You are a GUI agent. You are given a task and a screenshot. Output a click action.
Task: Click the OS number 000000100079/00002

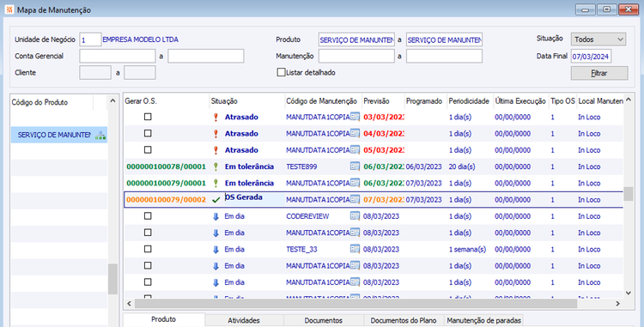[166, 200]
